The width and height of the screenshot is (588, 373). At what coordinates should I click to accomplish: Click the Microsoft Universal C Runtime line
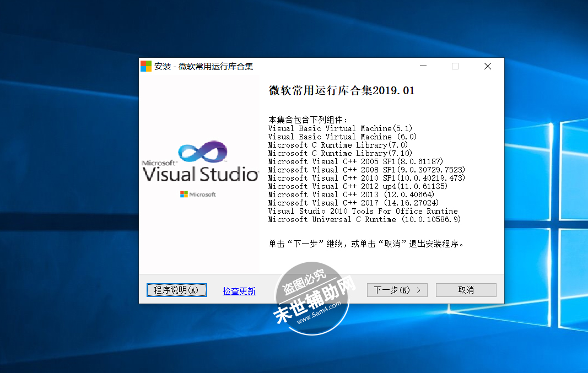[364, 219]
